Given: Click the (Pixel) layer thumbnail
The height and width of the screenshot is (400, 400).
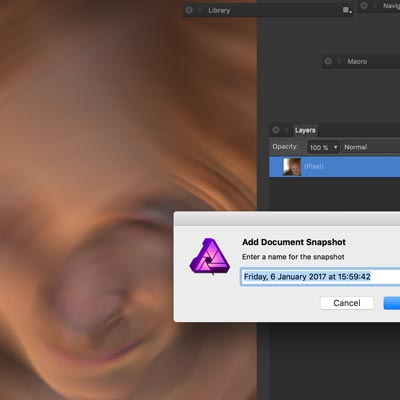Looking at the screenshot, I should (292, 167).
